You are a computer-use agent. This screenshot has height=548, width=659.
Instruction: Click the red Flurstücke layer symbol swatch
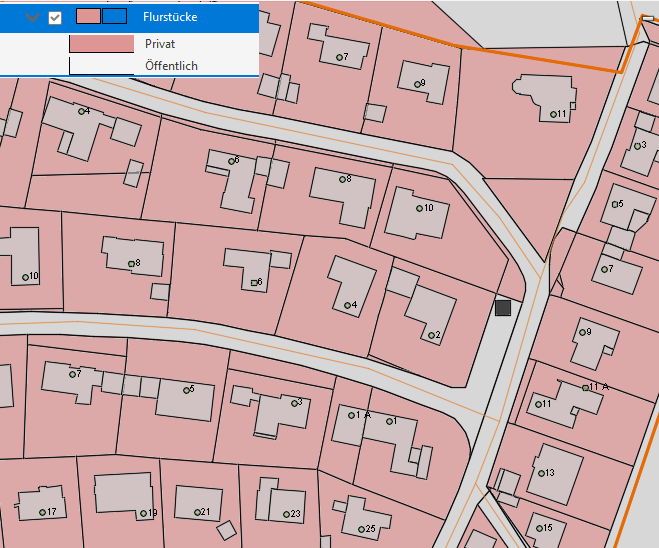(x=88, y=16)
